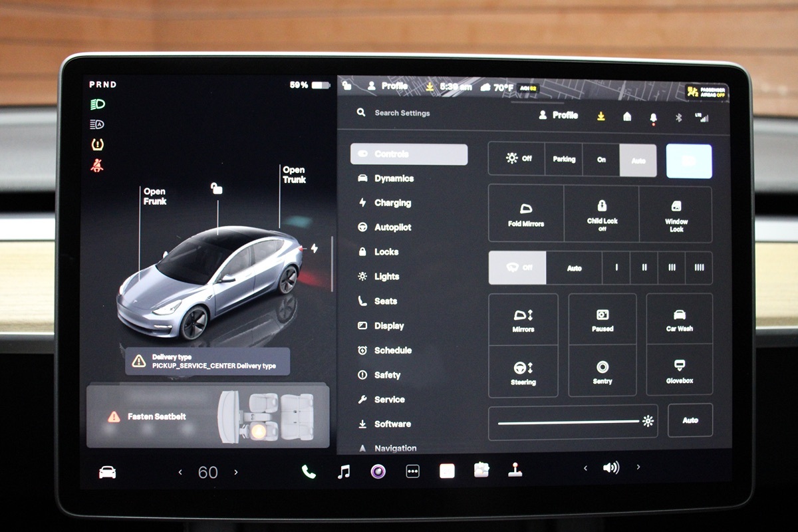798x532 pixels.
Task: Select the Charging menu item
Action: (392, 203)
